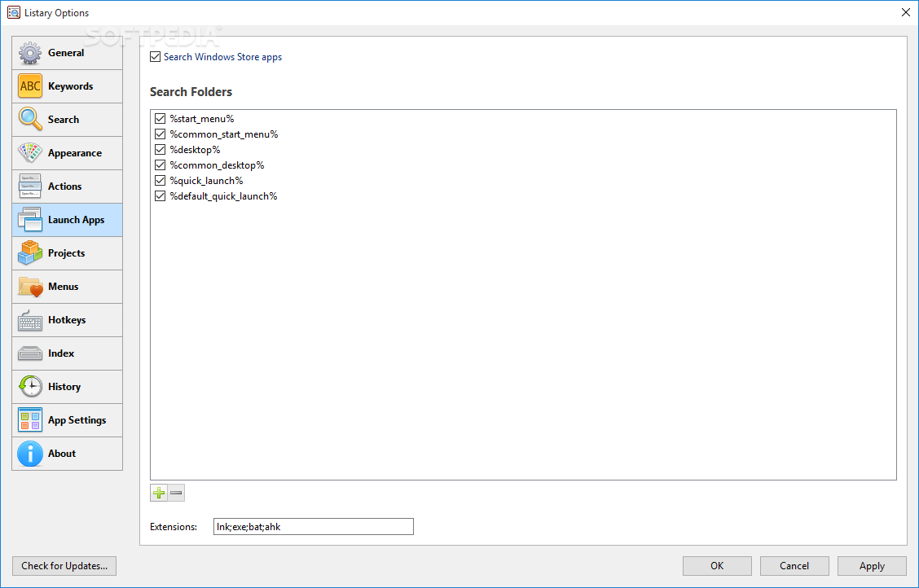Switch to Keywords tab label
The width and height of the screenshot is (919, 588).
[70, 86]
